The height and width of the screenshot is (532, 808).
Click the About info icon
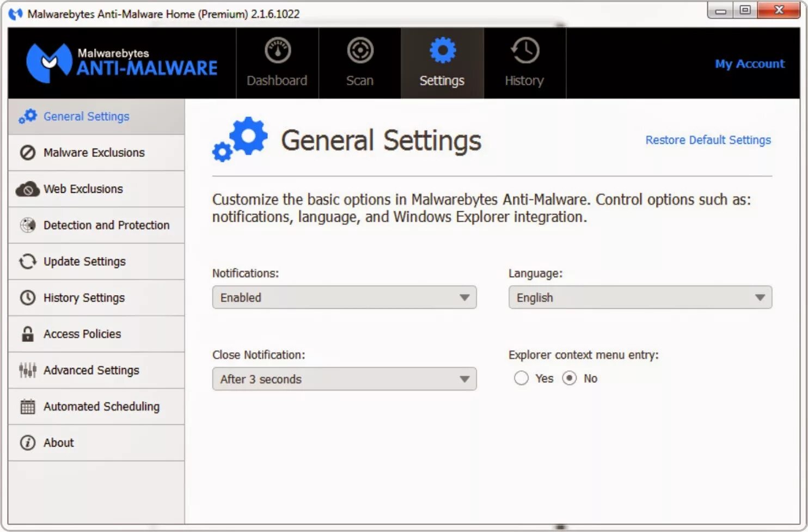28,443
